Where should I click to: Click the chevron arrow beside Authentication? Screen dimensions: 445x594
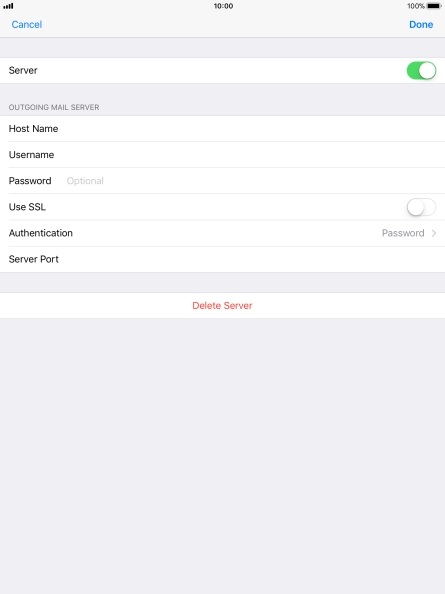(434, 233)
